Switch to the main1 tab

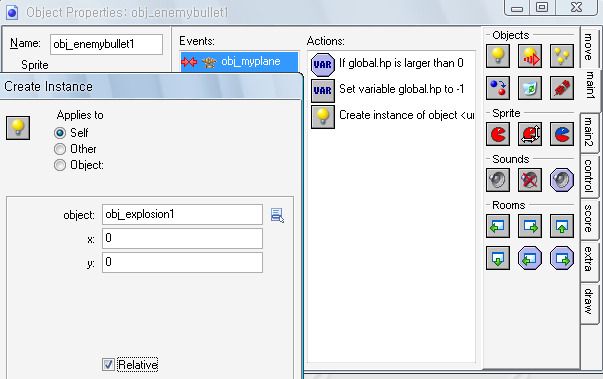point(590,85)
